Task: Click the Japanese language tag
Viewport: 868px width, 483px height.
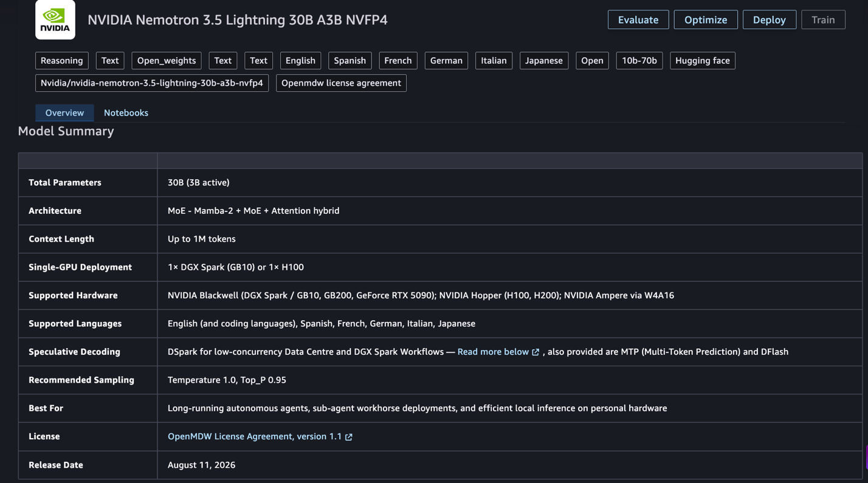Action: [544, 61]
